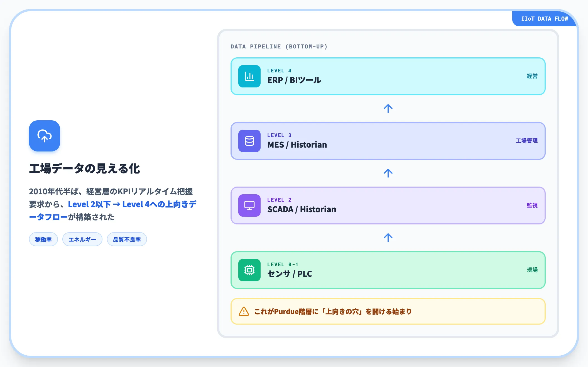Viewport: 588px width, 367px height.
Task: Click the LEVEL 4 label
Action: pos(279,71)
